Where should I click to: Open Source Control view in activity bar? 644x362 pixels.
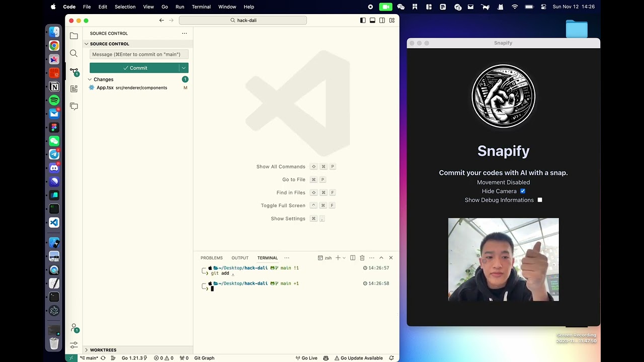point(74,71)
